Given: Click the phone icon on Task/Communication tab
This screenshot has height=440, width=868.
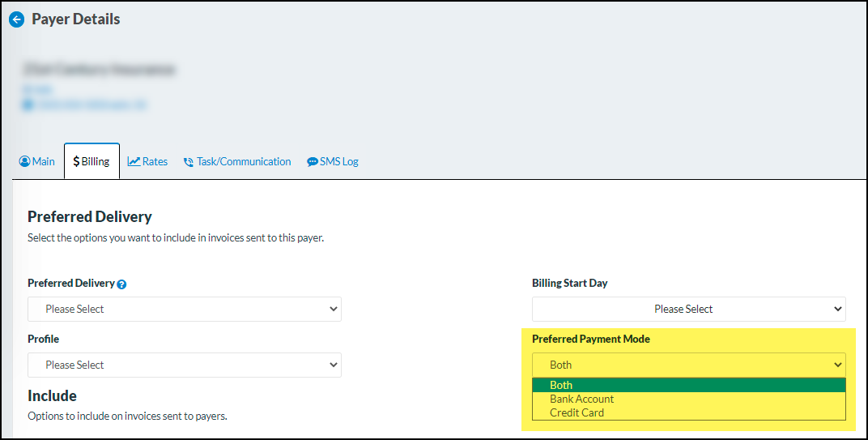Looking at the screenshot, I should click(189, 162).
